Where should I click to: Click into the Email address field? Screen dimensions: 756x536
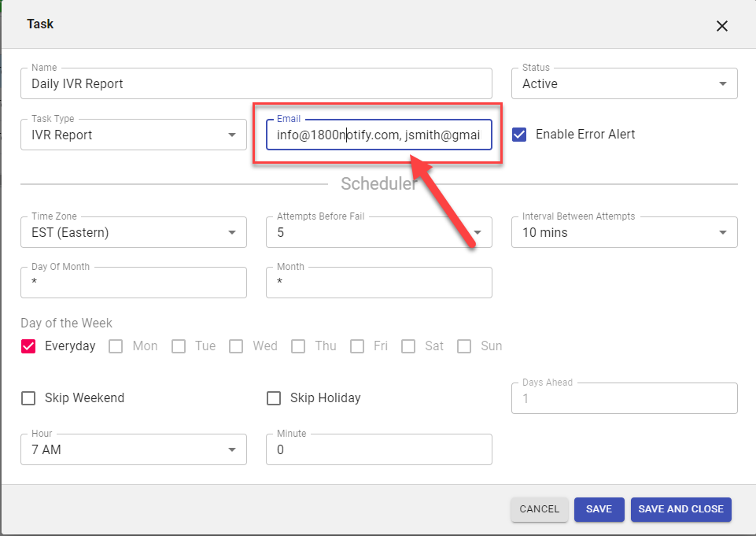point(378,135)
